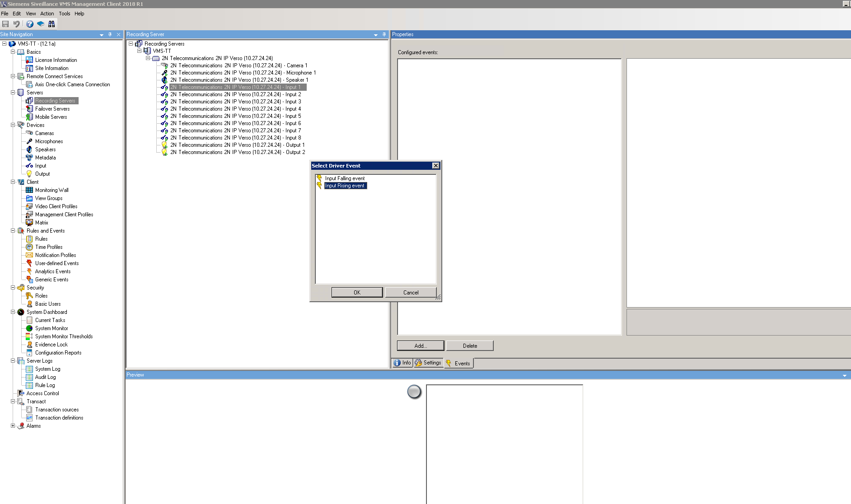Click the Microphones device icon
Screen dimensions: 851x504
[29, 141]
